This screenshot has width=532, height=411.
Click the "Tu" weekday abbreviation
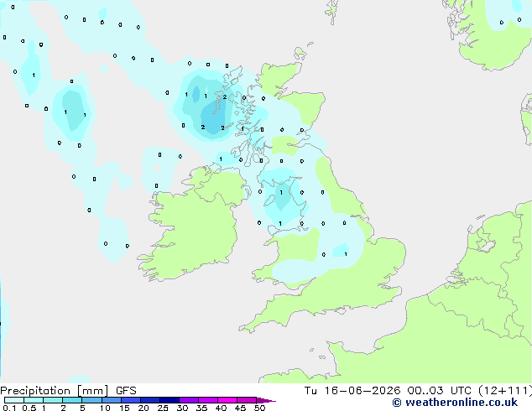310,391
